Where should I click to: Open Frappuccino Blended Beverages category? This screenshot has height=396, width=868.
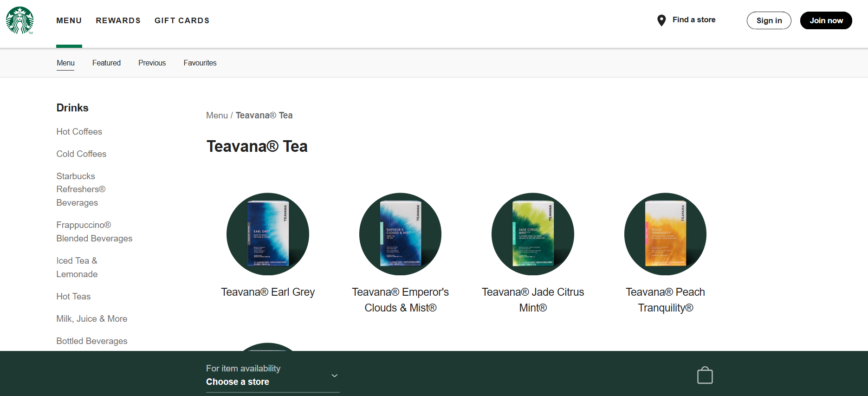pyautogui.click(x=94, y=232)
